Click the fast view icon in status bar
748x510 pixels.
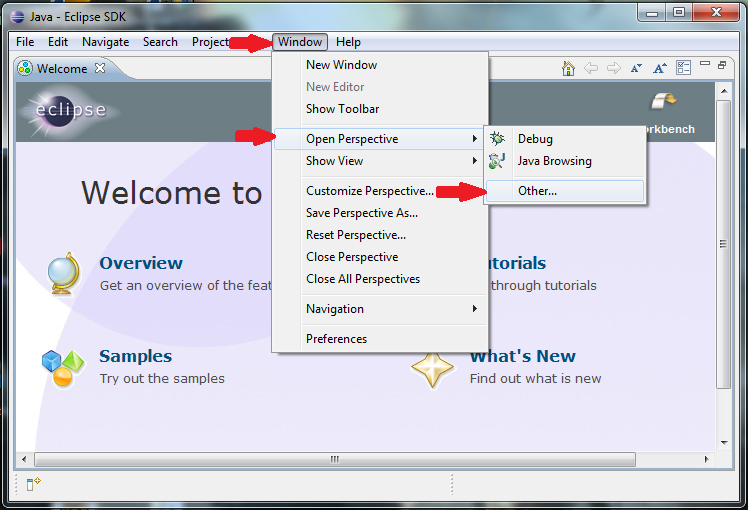click(33, 483)
